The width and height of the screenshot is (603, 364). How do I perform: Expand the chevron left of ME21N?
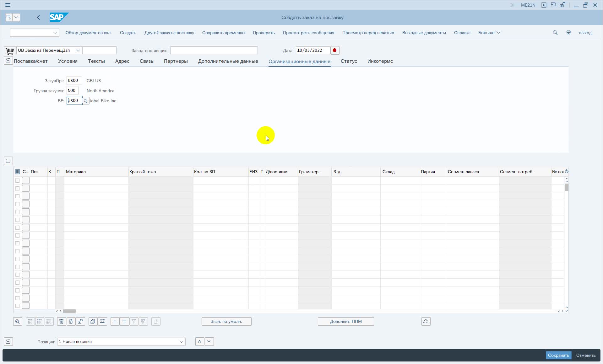(513, 5)
